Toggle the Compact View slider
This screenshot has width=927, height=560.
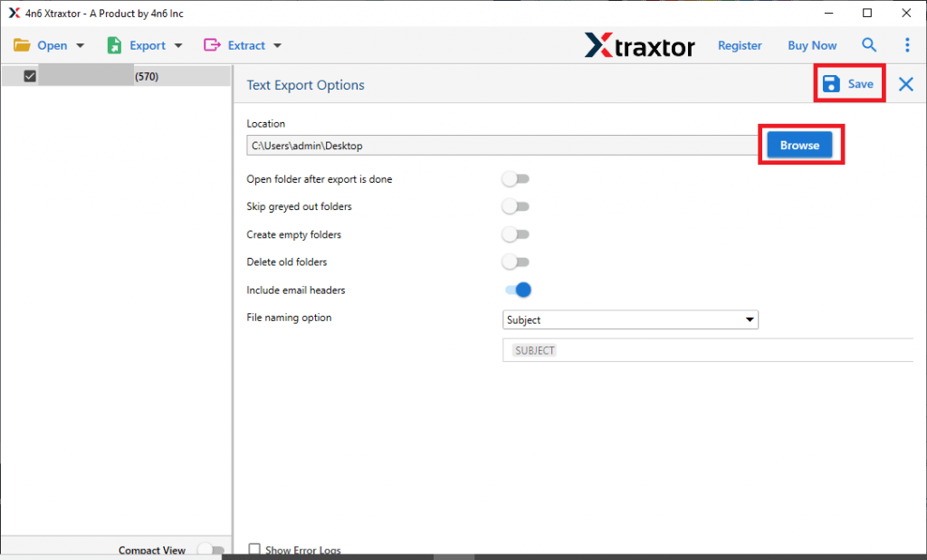(211, 549)
